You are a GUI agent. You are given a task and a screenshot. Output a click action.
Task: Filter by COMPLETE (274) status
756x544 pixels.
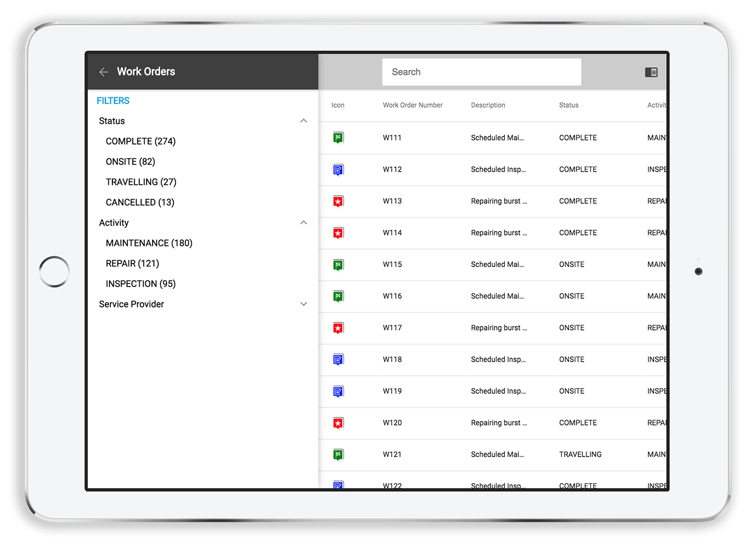pyautogui.click(x=141, y=141)
